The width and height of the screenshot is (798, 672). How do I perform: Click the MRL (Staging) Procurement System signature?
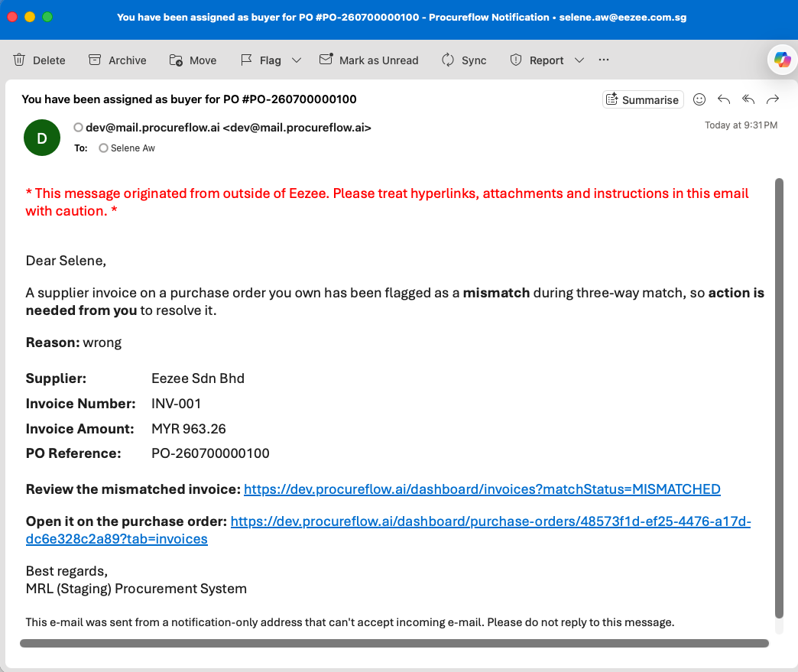tap(136, 589)
